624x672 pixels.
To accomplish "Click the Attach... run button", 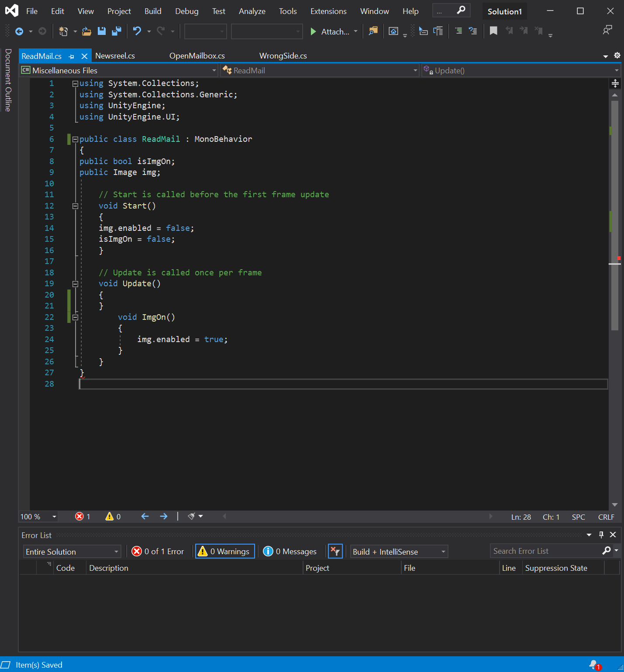I will [330, 31].
